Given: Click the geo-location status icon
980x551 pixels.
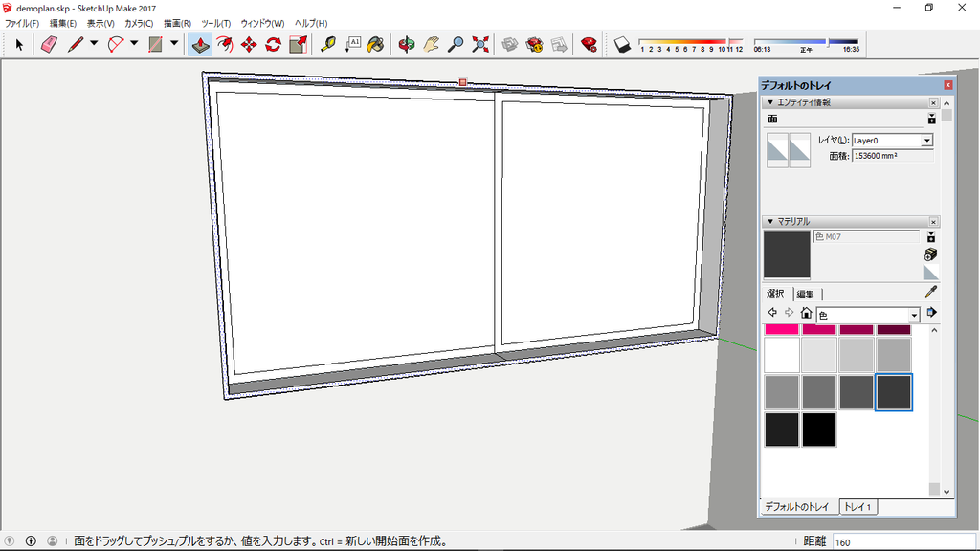Looking at the screenshot, I should click(10, 541).
